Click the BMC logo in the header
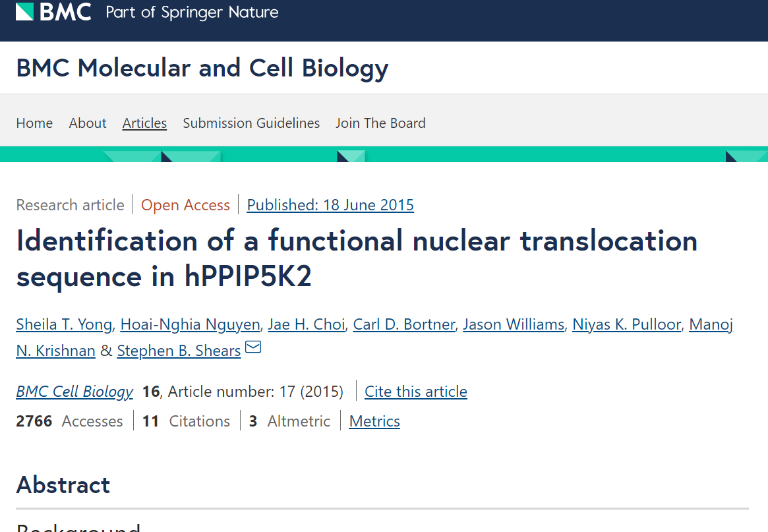Viewport: 768px width, 532px height. (53, 12)
